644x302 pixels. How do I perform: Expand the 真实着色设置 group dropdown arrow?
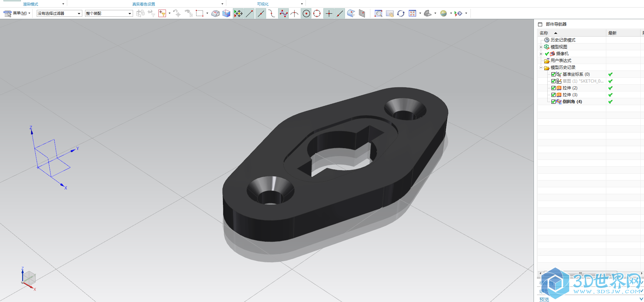[222, 4]
